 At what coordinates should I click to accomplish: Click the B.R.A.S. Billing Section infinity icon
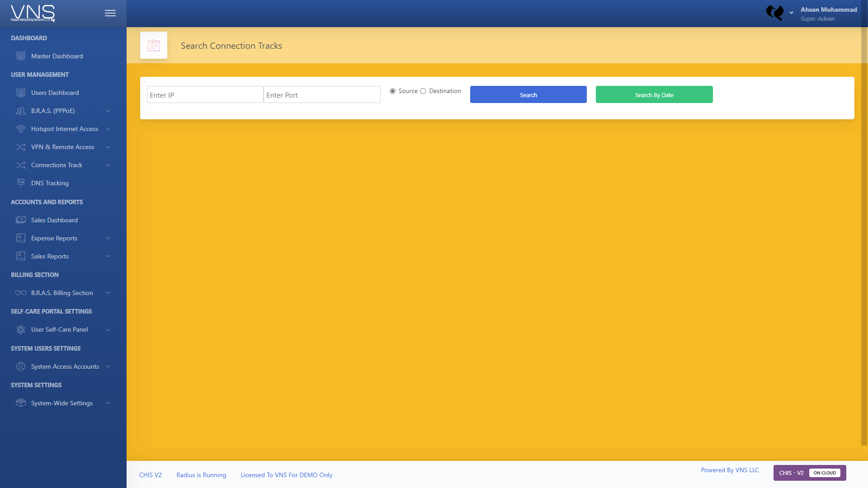21,292
